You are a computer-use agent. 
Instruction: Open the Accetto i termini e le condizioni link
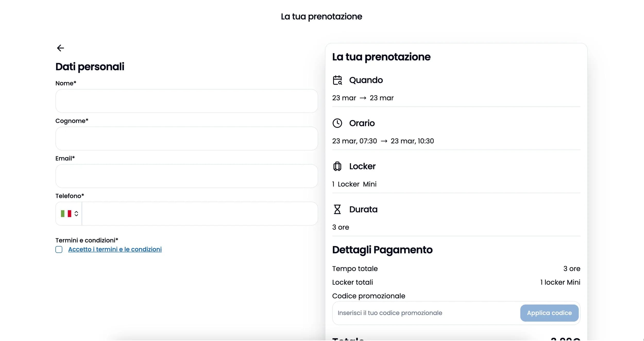[115, 249]
